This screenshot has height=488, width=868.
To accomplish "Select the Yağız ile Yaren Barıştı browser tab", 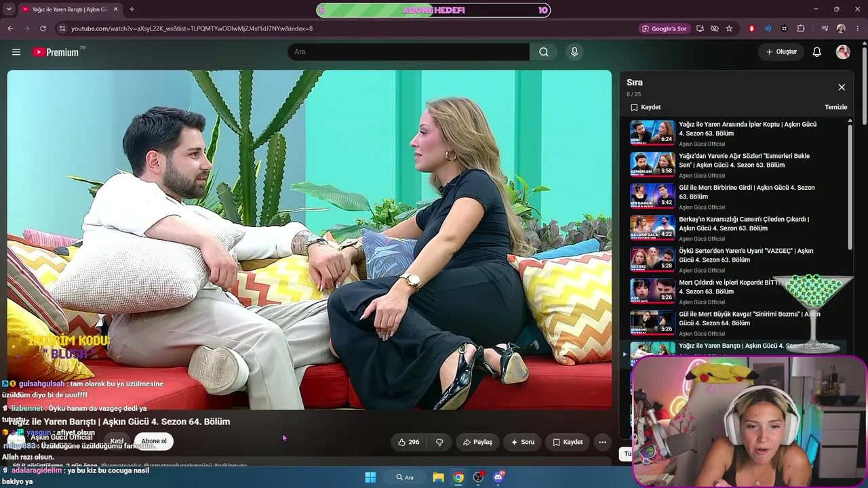I will click(69, 9).
